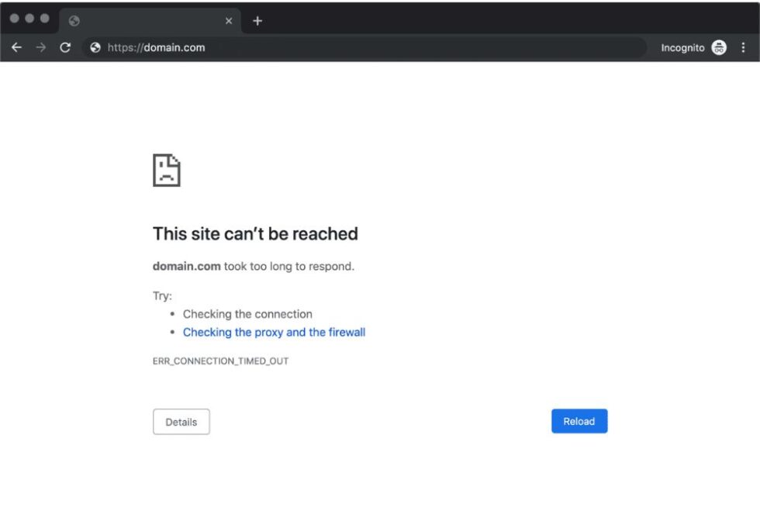Maximize the window with the third traffic light
This screenshot has height=532, width=760.
(x=44, y=19)
